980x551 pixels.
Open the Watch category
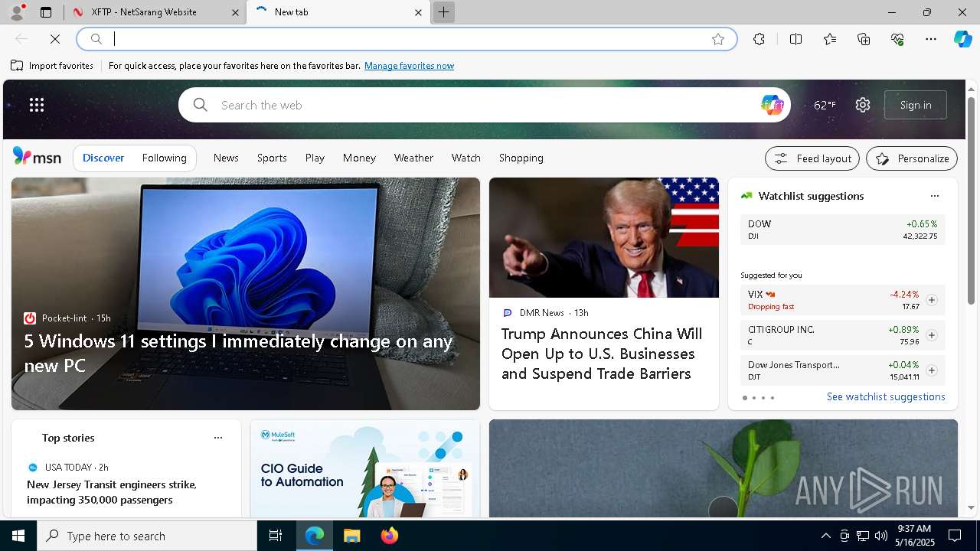[x=466, y=158]
